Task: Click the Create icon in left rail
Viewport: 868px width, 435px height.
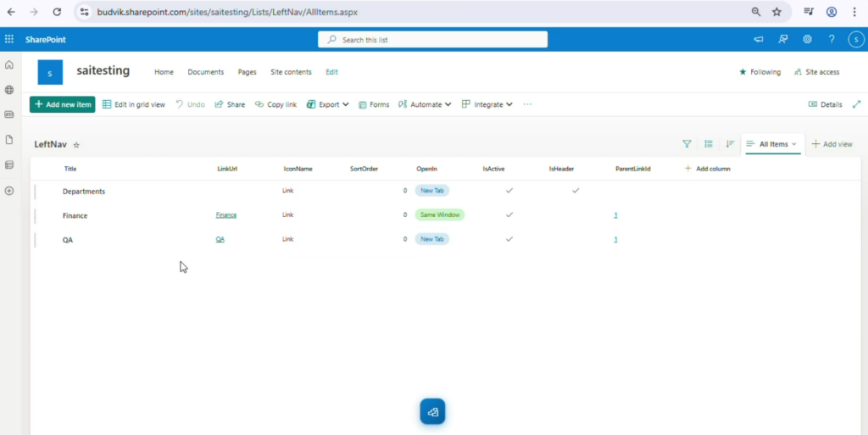Action: [9, 191]
